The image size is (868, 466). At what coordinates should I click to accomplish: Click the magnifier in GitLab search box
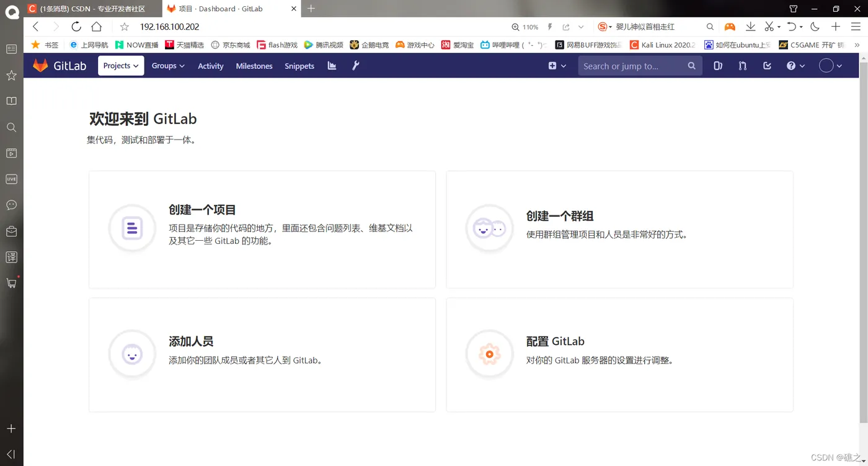click(692, 66)
